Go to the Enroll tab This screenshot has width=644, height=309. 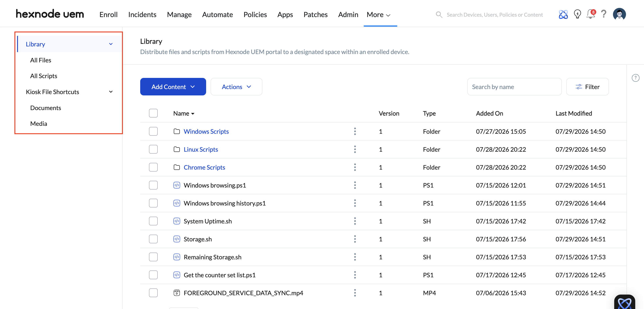pyautogui.click(x=108, y=15)
